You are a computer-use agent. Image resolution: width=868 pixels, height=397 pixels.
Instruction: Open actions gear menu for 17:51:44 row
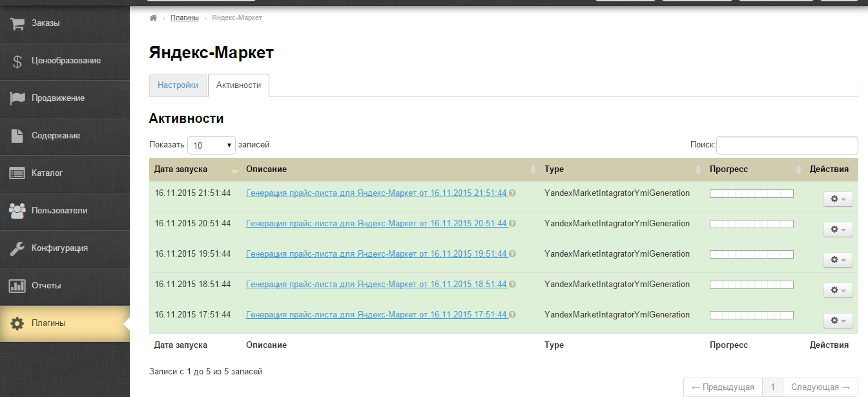tap(838, 321)
